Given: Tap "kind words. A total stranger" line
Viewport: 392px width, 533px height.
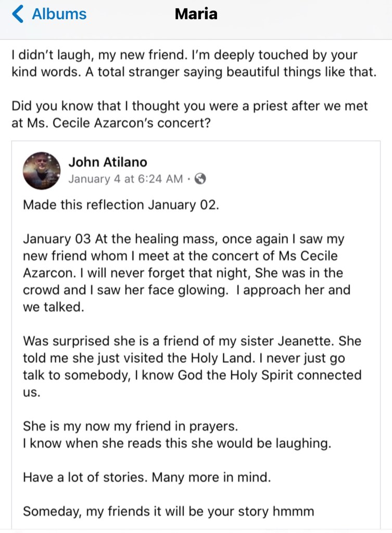Looking at the screenshot, I should click(x=193, y=72).
